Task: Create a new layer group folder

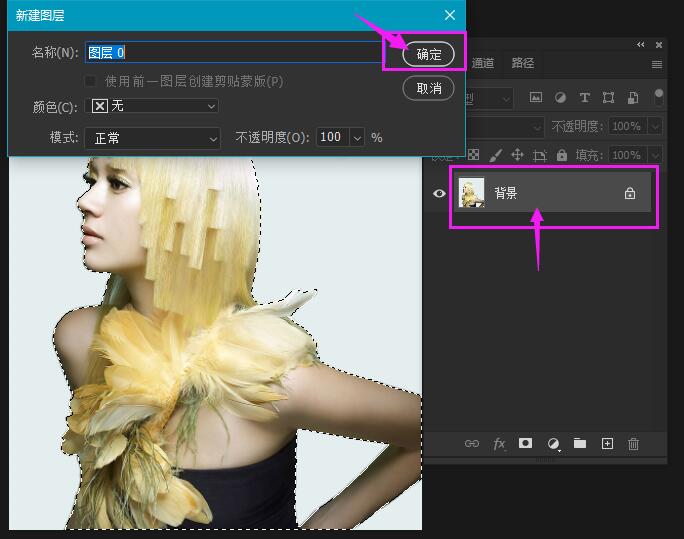Action: coord(579,444)
